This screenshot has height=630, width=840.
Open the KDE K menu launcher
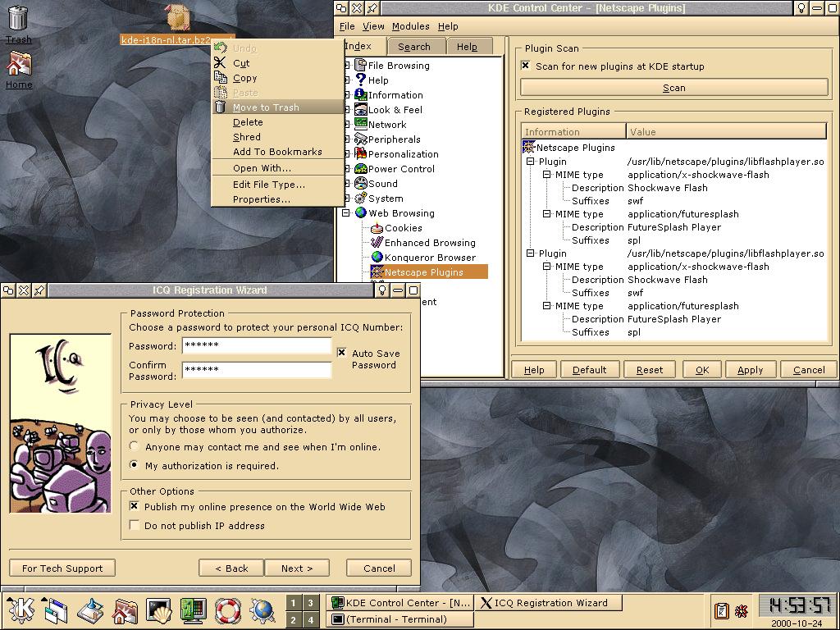(x=21, y=610)
